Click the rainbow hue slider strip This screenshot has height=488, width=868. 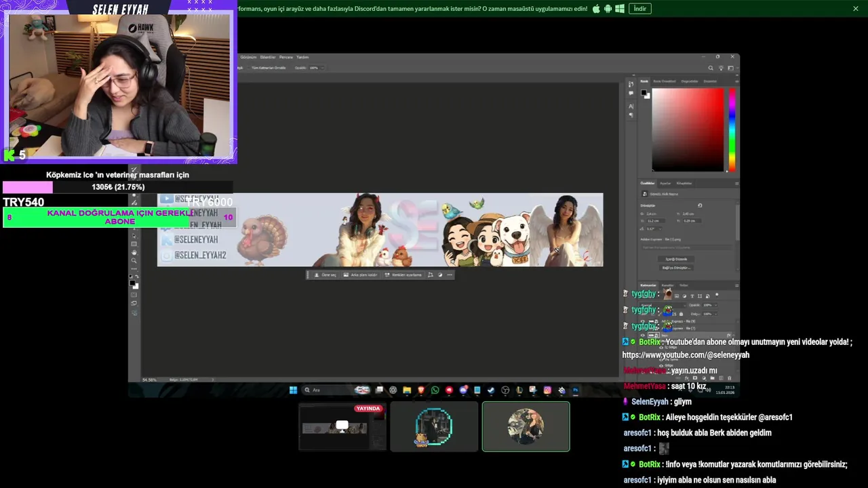click(x=732, y=129)
